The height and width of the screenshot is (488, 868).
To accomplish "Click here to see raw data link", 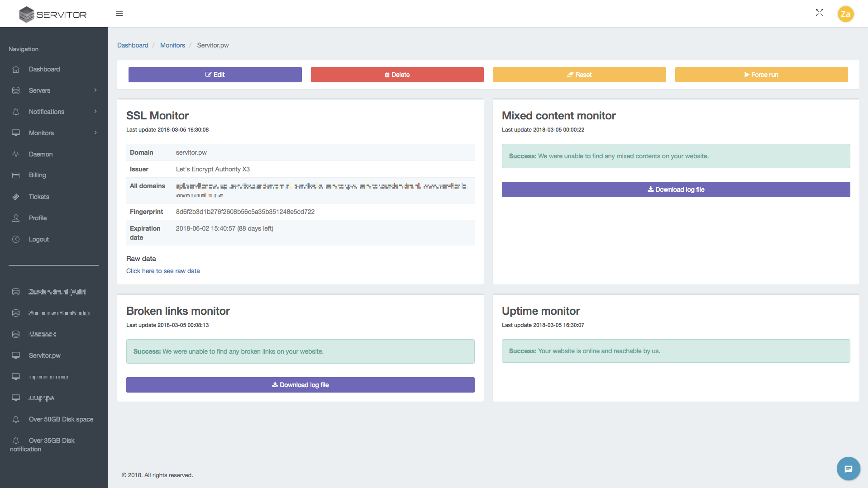I will pyautogui.click(x=163, y=271).
